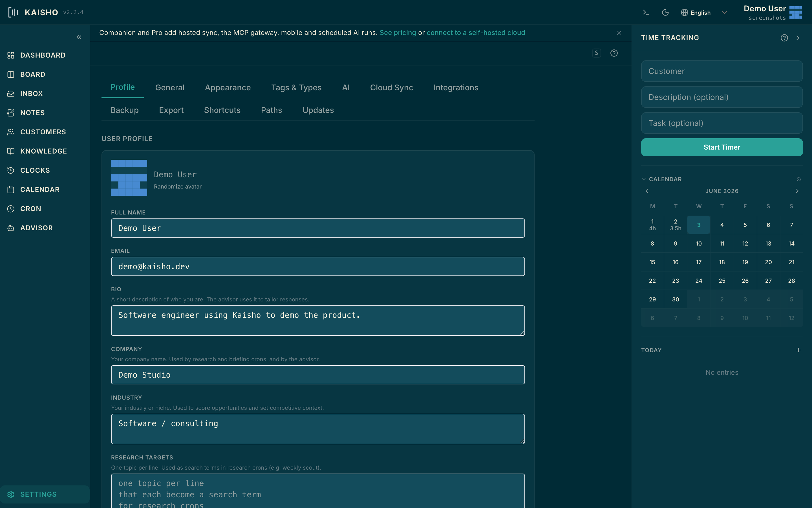This screenshot has height=508, width=812.
Task: Dismiss the pricing banner
Action: (x=619, y=32)
